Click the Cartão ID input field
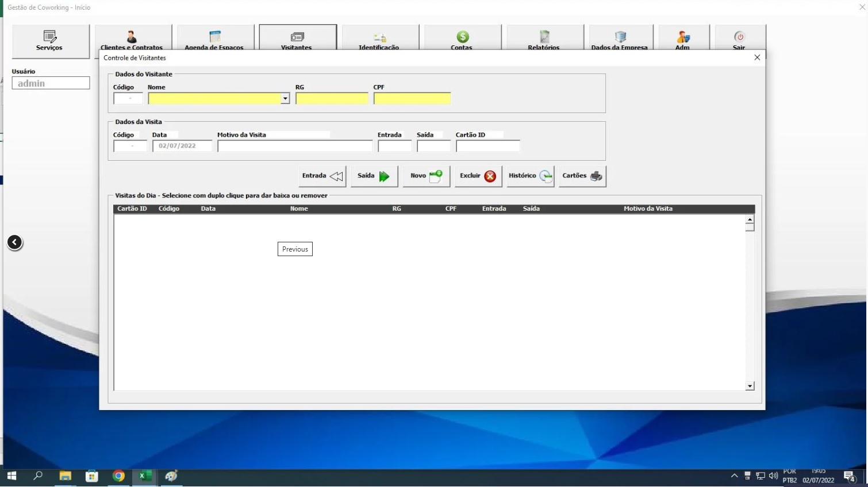The height and width of the screenshot is (487, 868). [x=488, y=146]
